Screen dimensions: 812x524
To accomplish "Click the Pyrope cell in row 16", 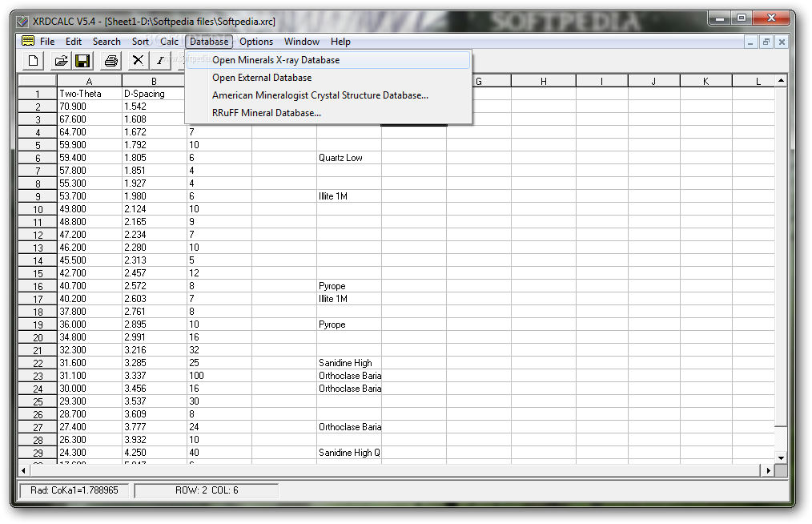I will (349, 286).
